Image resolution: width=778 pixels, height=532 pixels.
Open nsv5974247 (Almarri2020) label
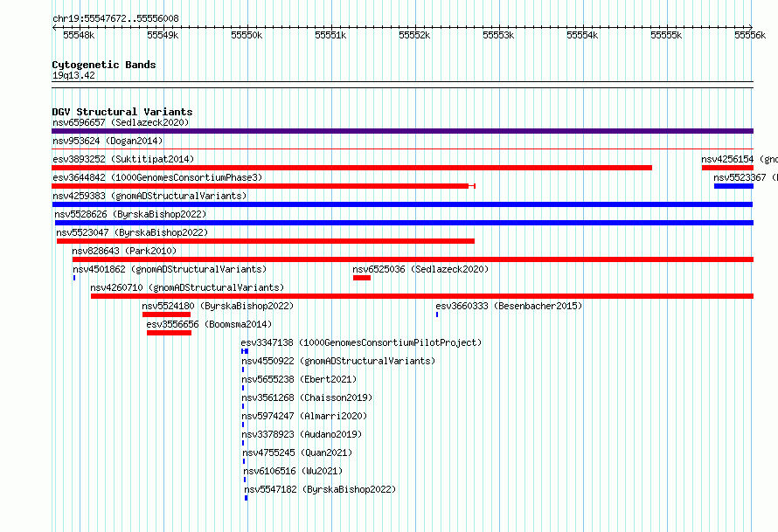click(x=305, y=416)
